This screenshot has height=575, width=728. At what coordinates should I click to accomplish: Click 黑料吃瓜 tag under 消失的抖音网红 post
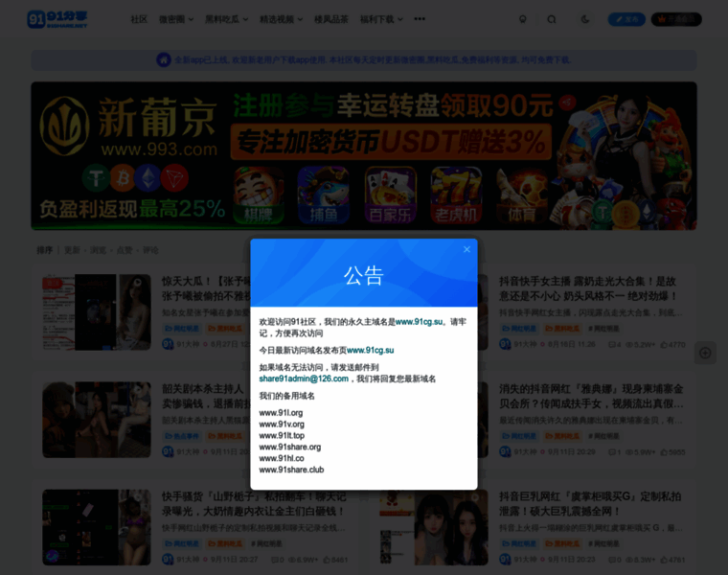pos(562,436)
